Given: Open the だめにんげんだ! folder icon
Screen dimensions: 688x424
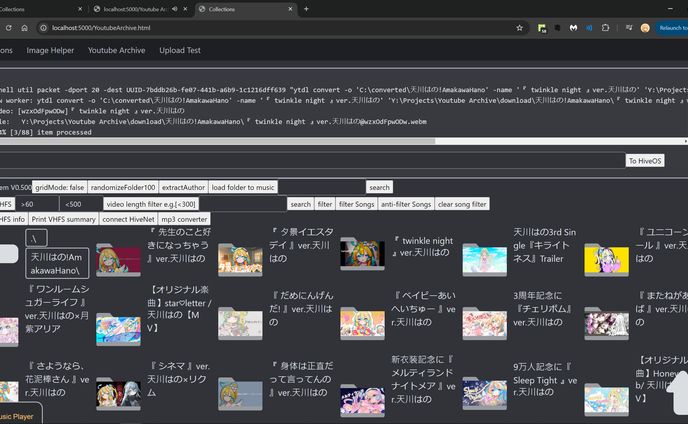Looking at the screenshot, I should (240, 323).
